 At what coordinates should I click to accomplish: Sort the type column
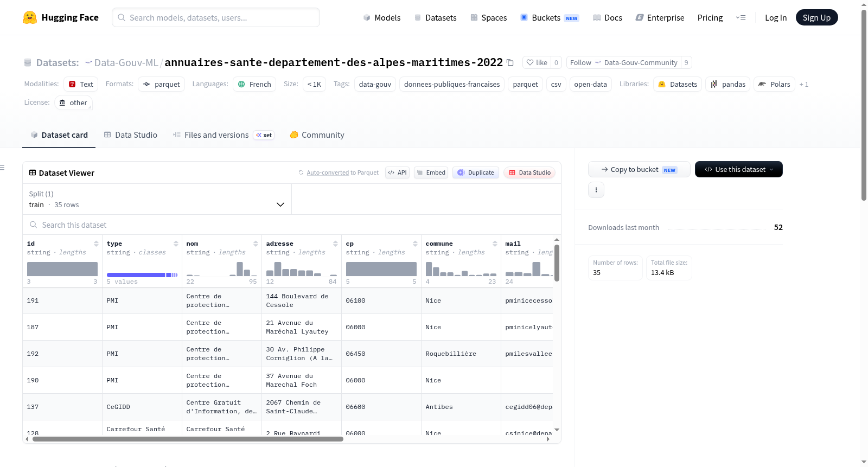tap(176, 244)
